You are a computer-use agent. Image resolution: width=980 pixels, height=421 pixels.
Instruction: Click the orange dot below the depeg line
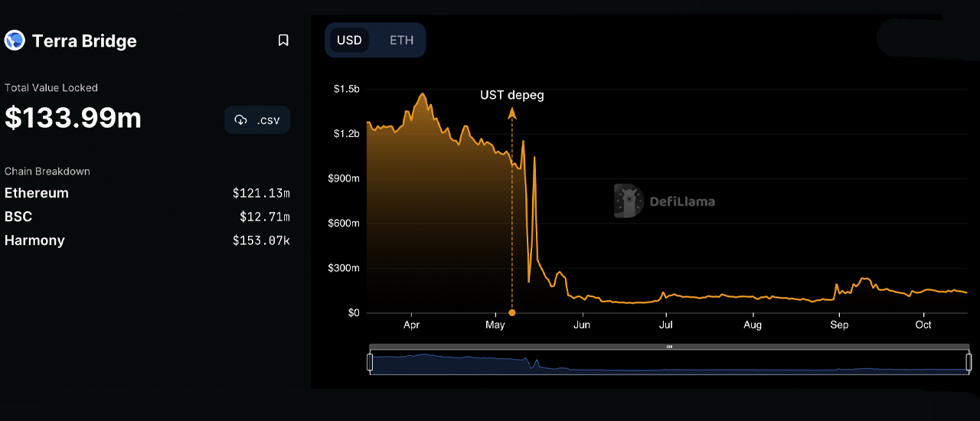tap(512, 312)
